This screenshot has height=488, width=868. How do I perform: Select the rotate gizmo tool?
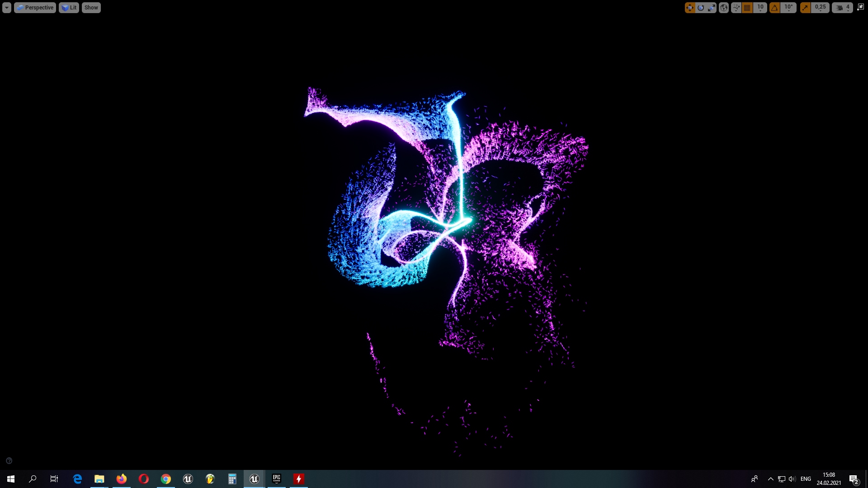[700, 8]
